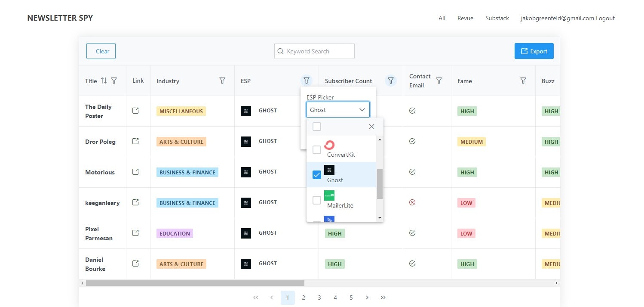Screen dimensions: 644x307
Task: Open The Daily Poster external link icon
Action: (135, 111)
